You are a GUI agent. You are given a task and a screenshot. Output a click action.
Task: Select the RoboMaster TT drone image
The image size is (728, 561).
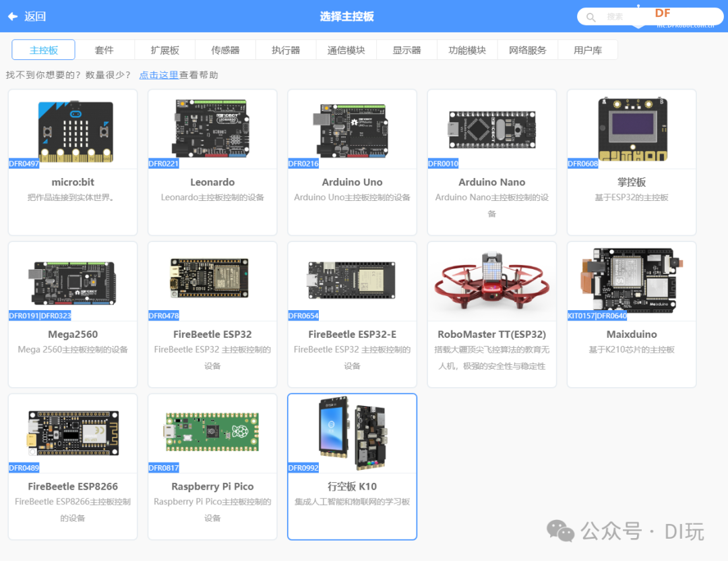(491, 280)
